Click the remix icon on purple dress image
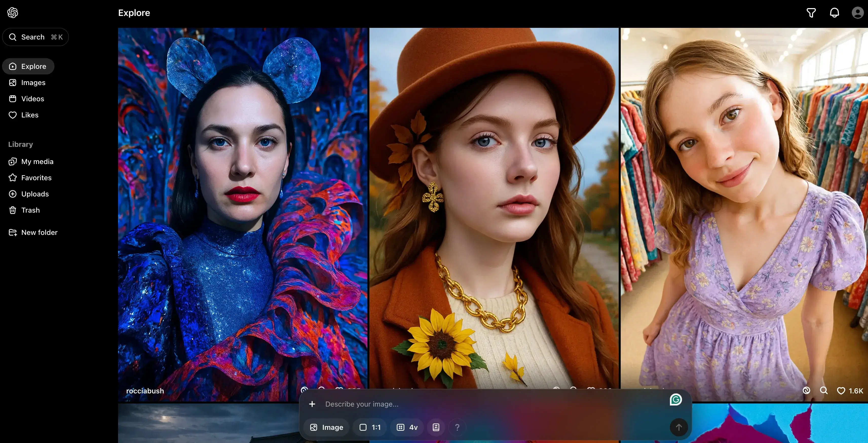The width and height of the screenshot is (868, 443). [806, 391]
